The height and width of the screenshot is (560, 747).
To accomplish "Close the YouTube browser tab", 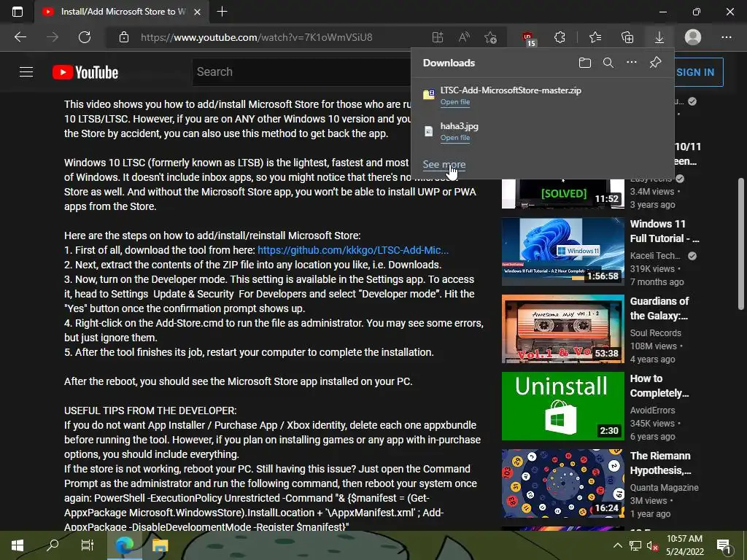I will (197, 12).
